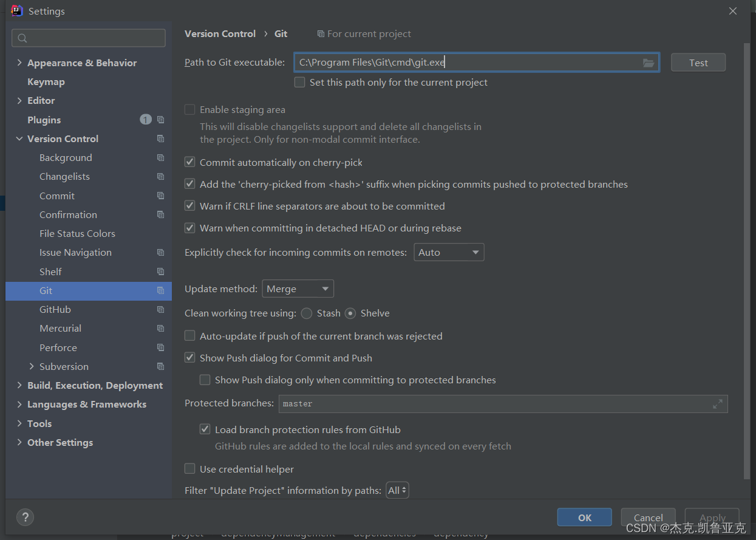Viewport: 756px width, 540px height.
Task: Disable Commit automatically on cherry-pick
Action: (x=189, y=162)
